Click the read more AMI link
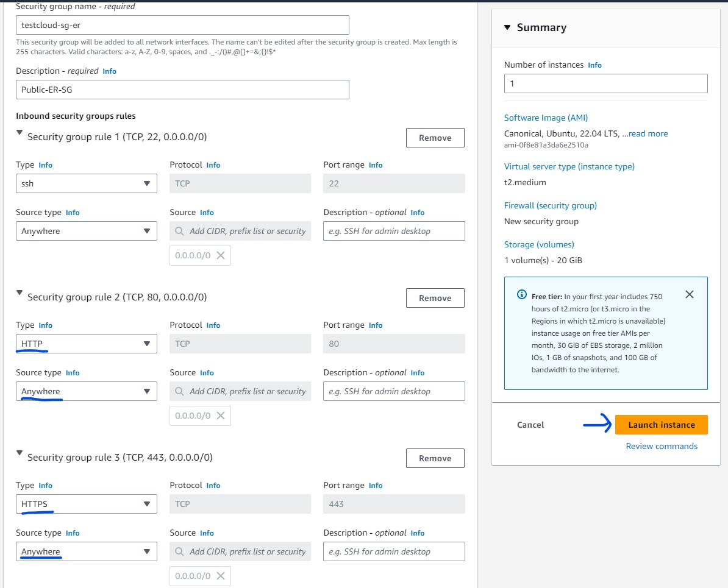Viewport: 728px width, 588px height. coord(648,133)
